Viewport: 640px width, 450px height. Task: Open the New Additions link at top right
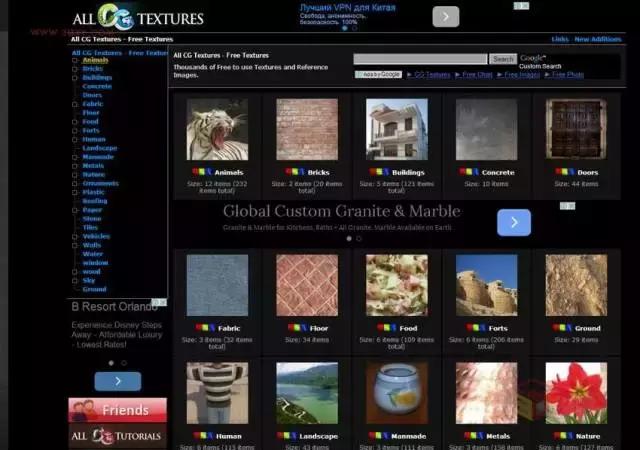597,39
